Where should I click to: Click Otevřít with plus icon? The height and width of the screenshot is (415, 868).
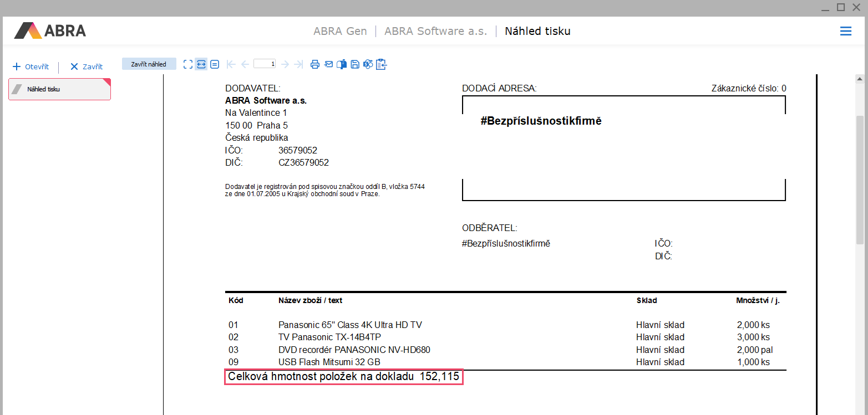[x=31, y=66]
